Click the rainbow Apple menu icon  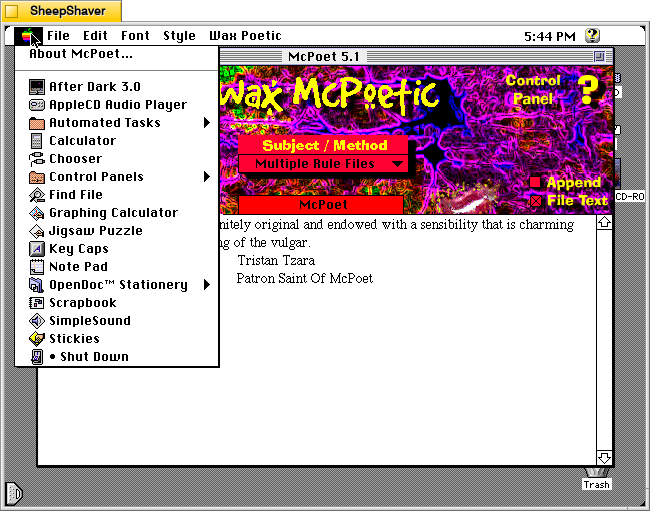click(x=28, y=36)
